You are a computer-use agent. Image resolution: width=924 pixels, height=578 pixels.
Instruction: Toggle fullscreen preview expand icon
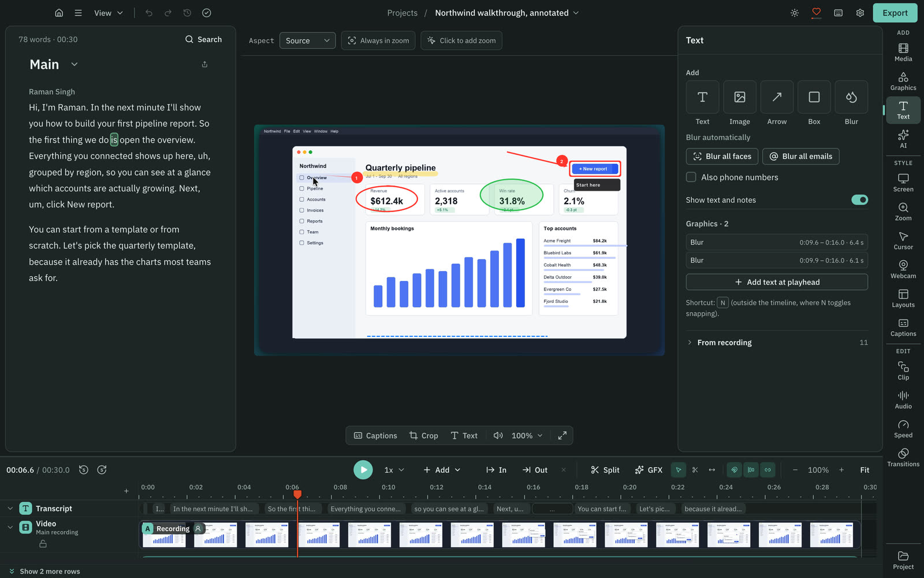tap(562, 436)
